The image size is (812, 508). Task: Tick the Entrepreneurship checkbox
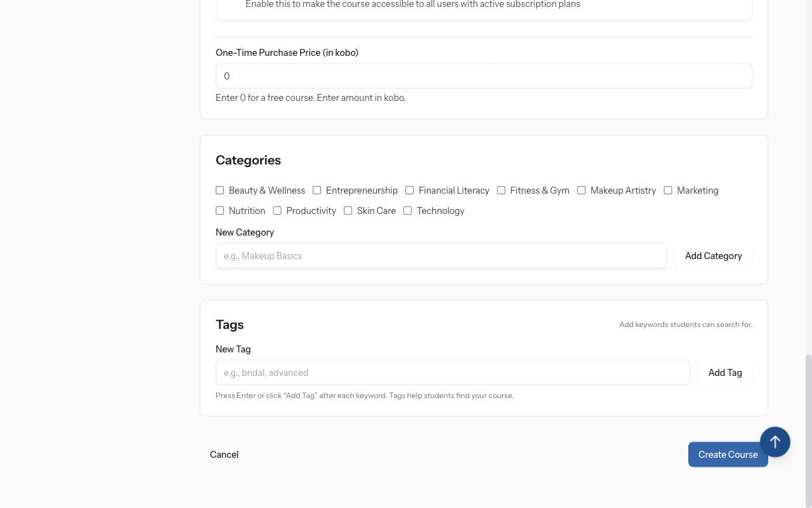(x=317, y=190)
